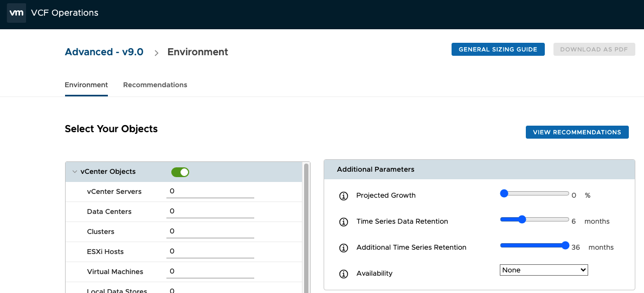Click the Projected Growth slider
644x293 pixels.
click(534, 193)
